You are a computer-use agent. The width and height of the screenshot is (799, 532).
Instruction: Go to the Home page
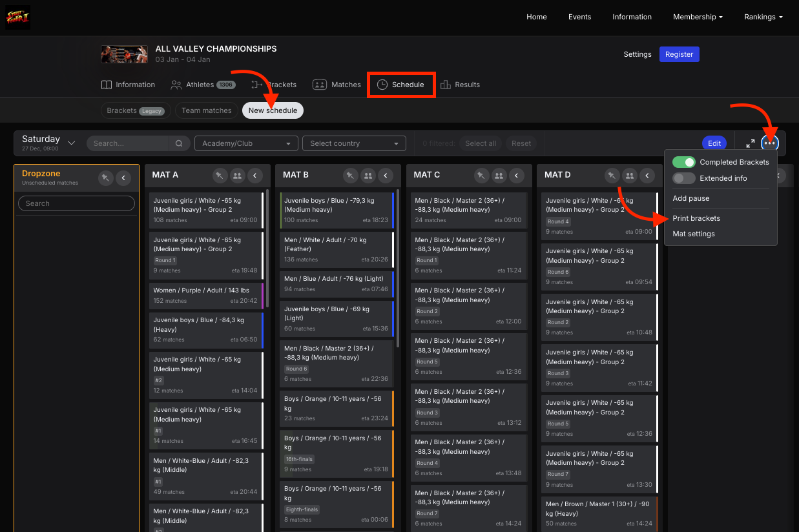(x=536, y=17)
